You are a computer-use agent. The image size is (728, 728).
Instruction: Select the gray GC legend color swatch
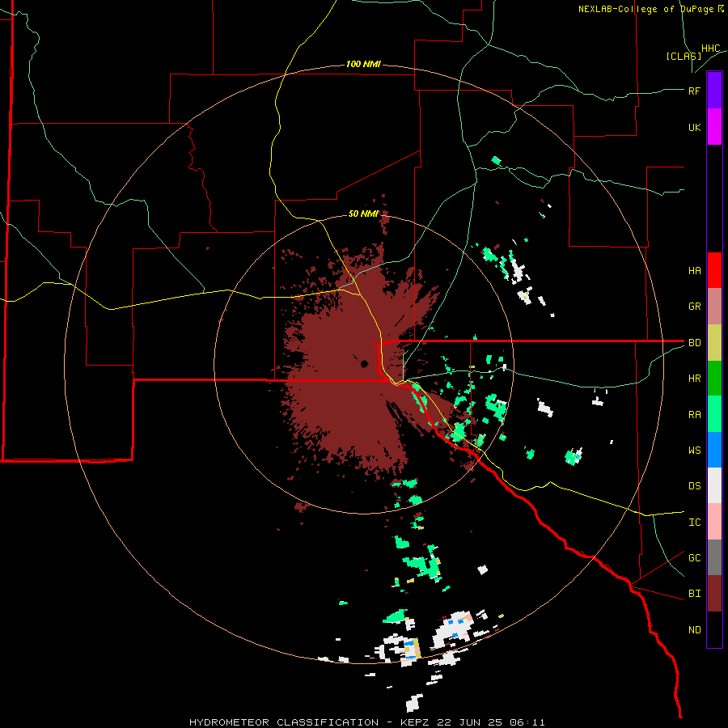714,557
